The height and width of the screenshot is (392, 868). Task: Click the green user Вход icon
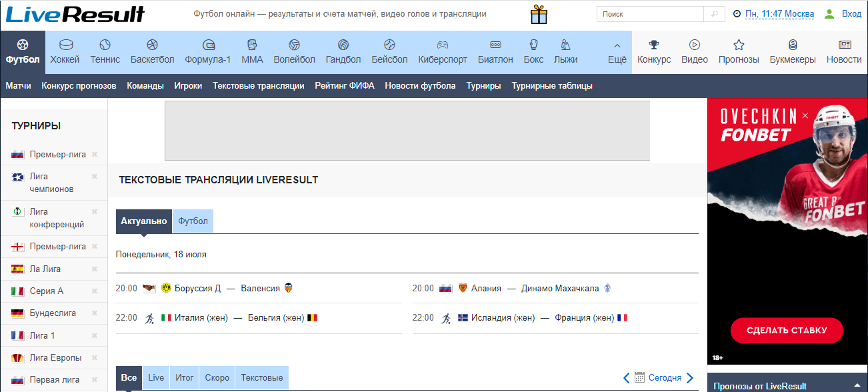(x=829, y=13)
